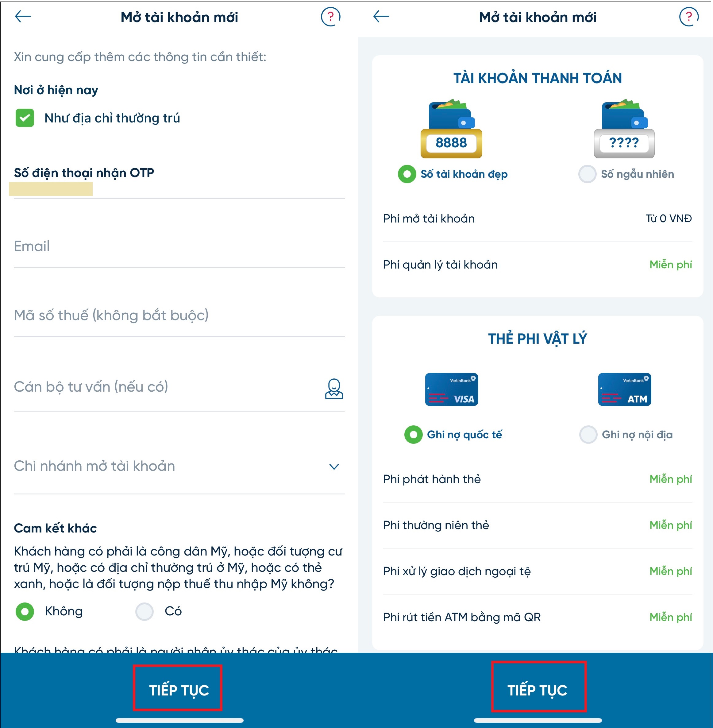
Task: Open Cán bộ tư vấn consultant selector
Action: 333,375
